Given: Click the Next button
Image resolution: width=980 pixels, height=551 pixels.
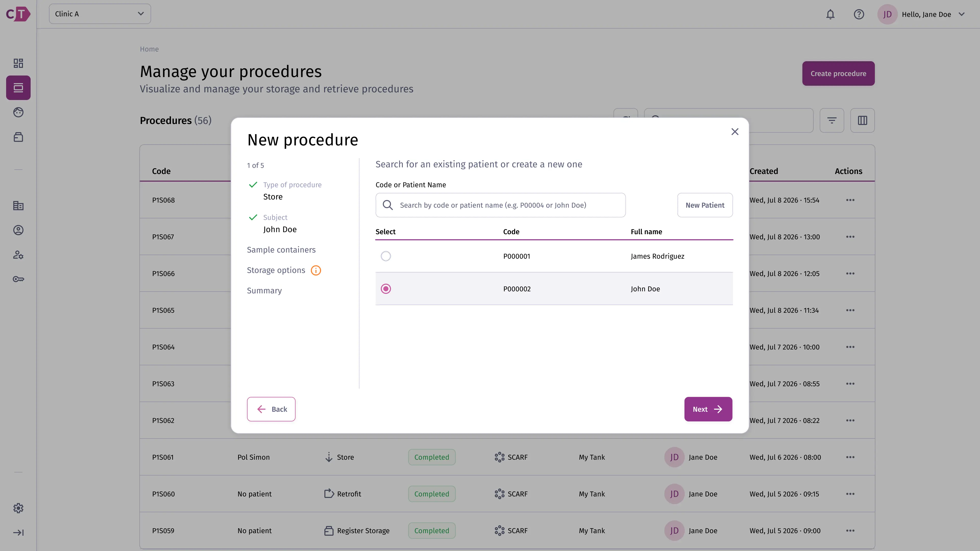Looking at the screenshot, I should [708, 409].
